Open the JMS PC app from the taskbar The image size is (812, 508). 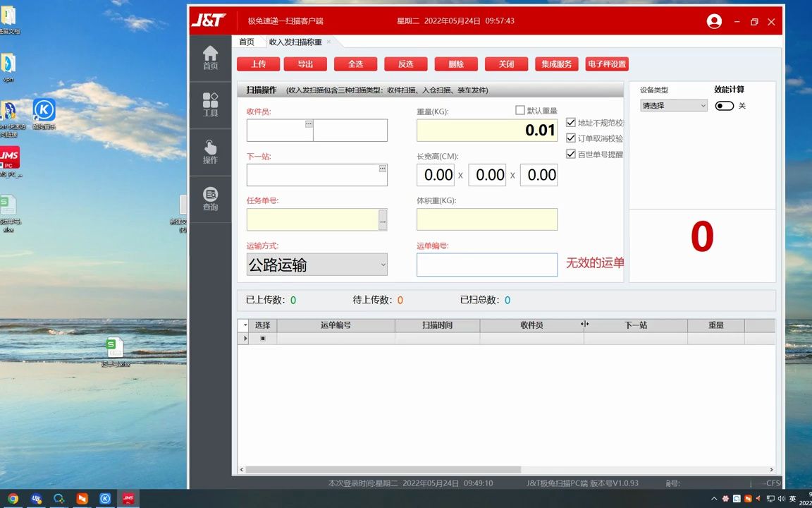128,498
